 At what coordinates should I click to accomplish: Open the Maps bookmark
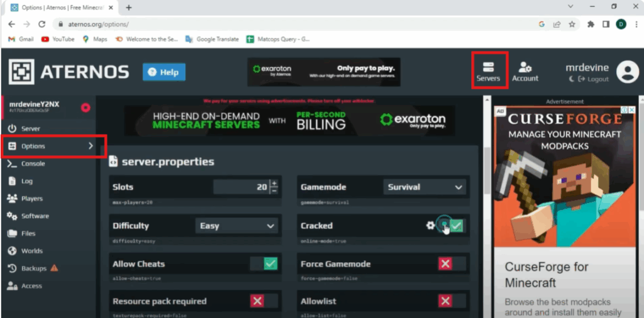95,39
